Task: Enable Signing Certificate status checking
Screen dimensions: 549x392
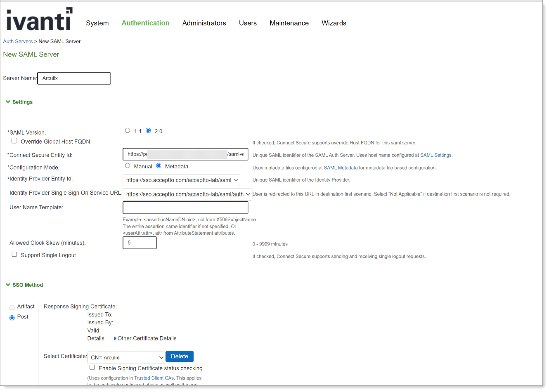Action: pyautogui.click(x=92, y=367)
